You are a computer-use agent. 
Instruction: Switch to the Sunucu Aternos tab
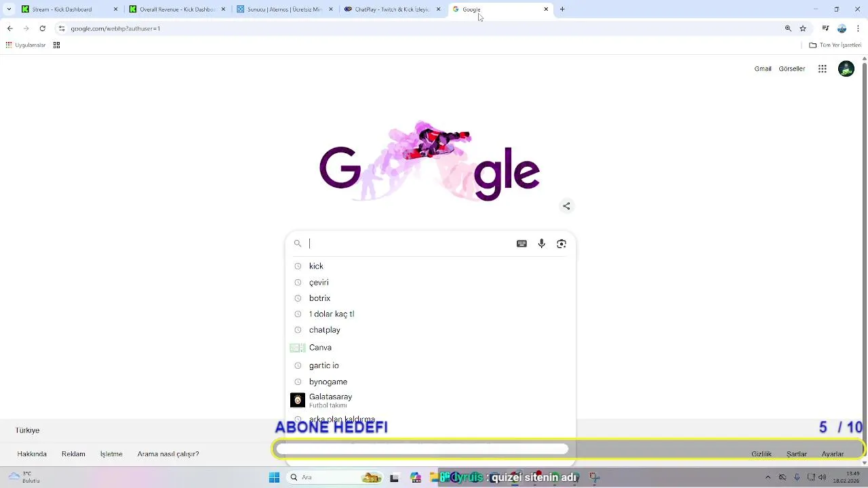[284, 9]
